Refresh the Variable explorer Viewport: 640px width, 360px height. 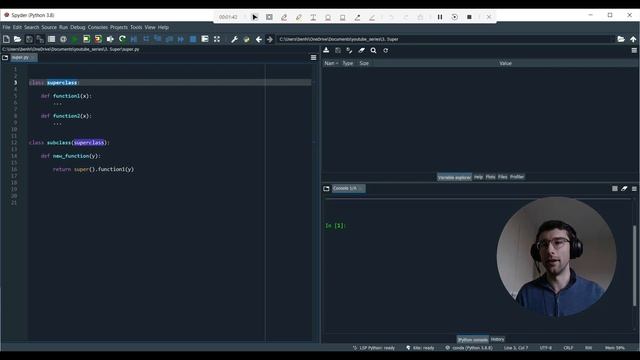coord(385,50)
